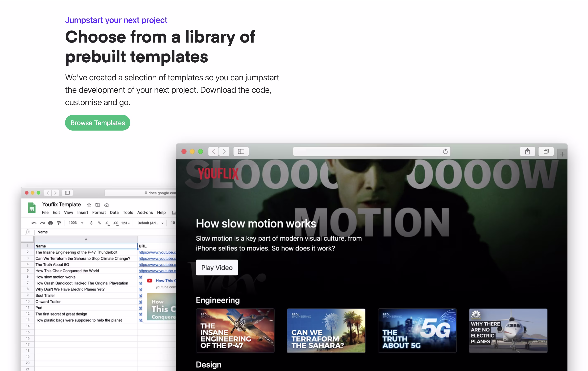This screenshot has height=371, width=588.
Task: Open the Help menu in Sheets
Action: point(161,213)
